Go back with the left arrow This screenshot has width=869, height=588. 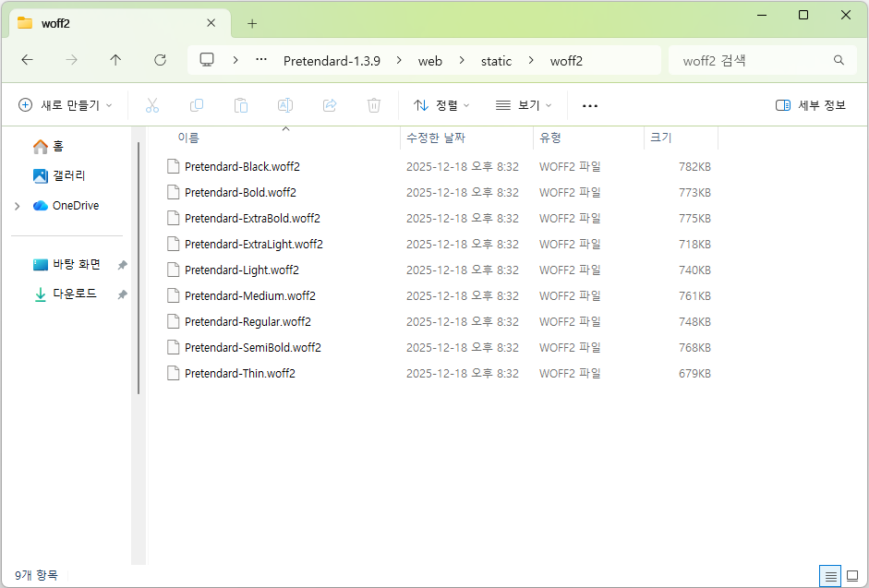click(x=27, y=60)
